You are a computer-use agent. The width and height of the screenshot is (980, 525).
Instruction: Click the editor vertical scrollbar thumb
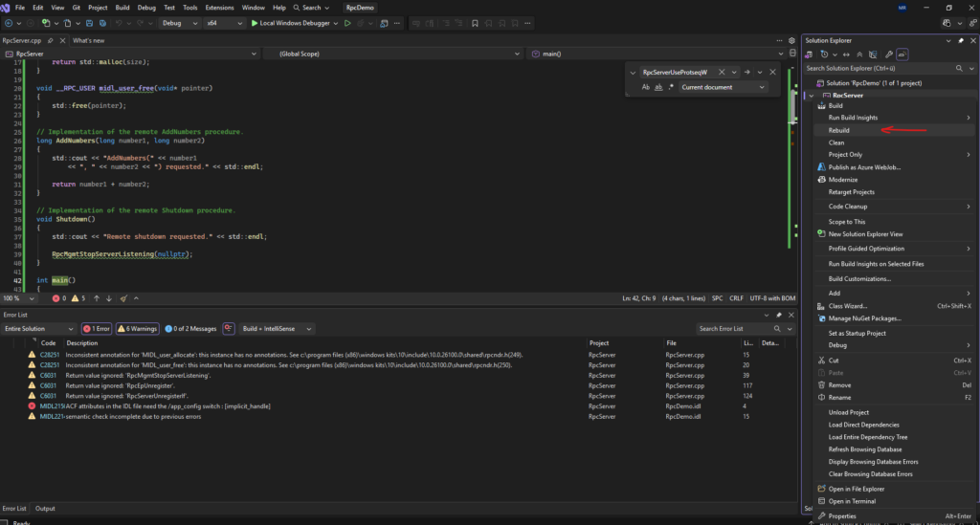point(792,106)
